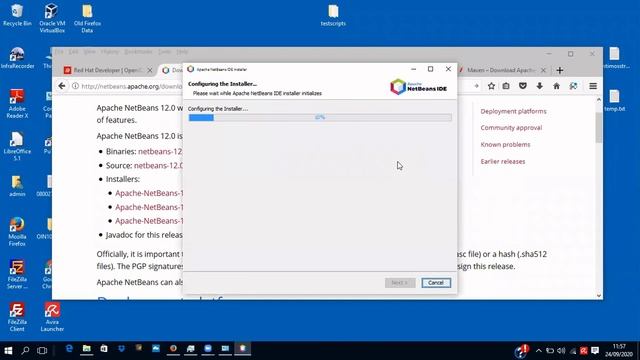Close the Red Hat Developer tab

(x=150, y=70)
